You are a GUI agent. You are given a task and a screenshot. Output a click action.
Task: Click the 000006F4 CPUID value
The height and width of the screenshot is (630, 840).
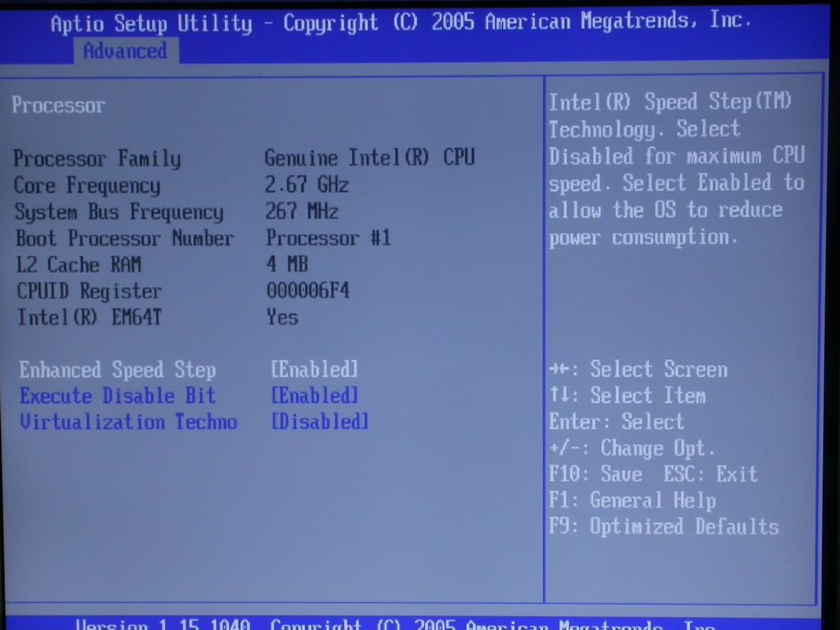[x=308, y=290]
